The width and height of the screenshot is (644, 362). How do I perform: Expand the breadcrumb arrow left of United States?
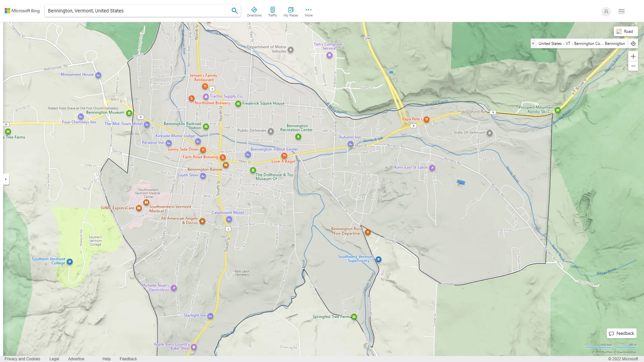click(x=533, y=43)
